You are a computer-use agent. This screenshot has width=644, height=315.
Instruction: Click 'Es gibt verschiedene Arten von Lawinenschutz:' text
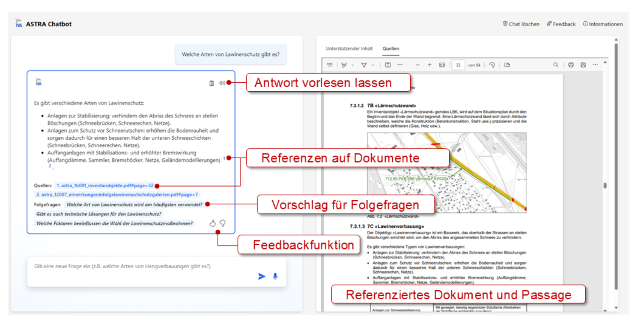pyautogui.click(x=89, y=103)
